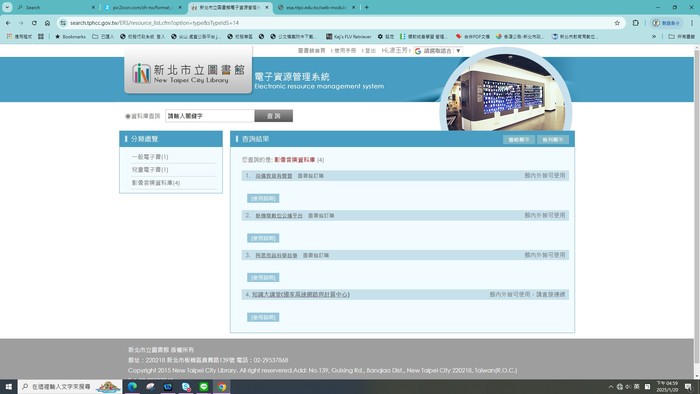
Task: Select the 資料庫查詢 radio button
Action: (128, 116)
